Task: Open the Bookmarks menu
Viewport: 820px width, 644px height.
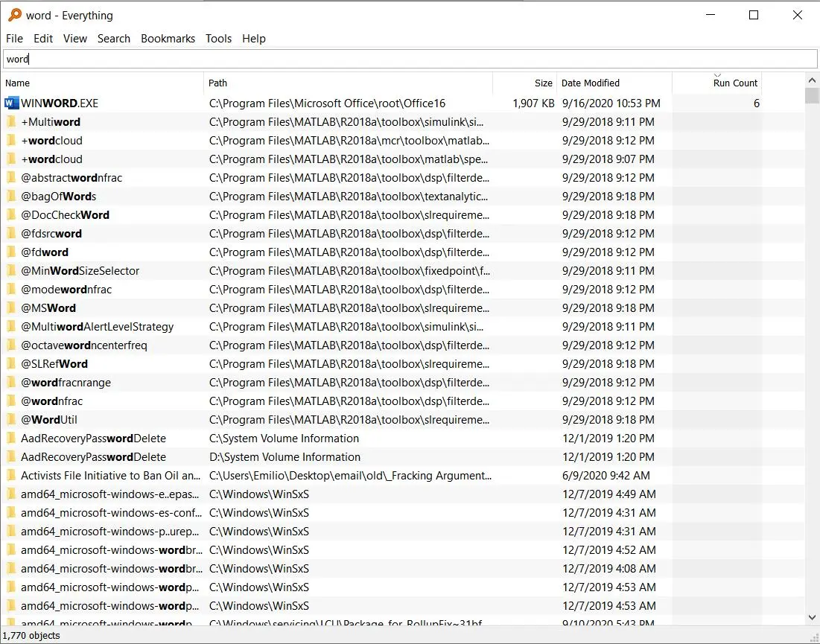Action: coord(168,39)
